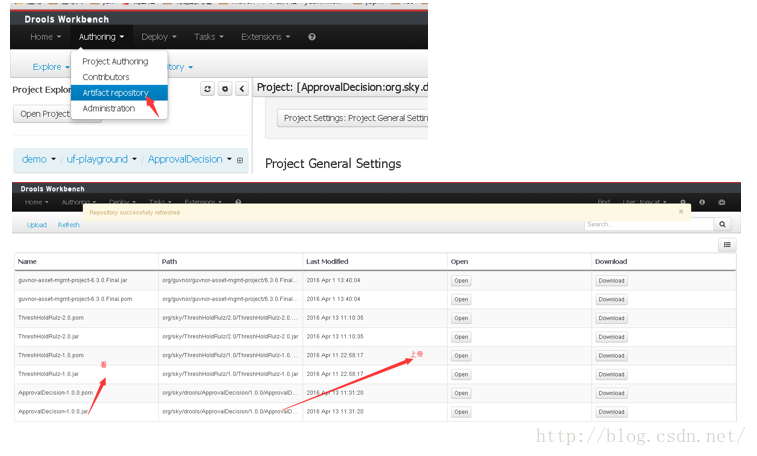Click Project Settings: Project General Settings button
This screenshot has width=757, height=456.
click(352, 118)
